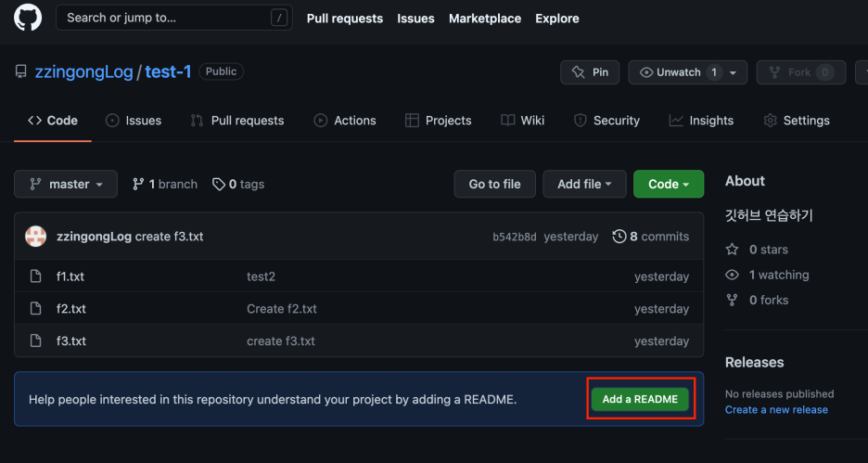
Task: View the 1 branch link
Action: 165,184
